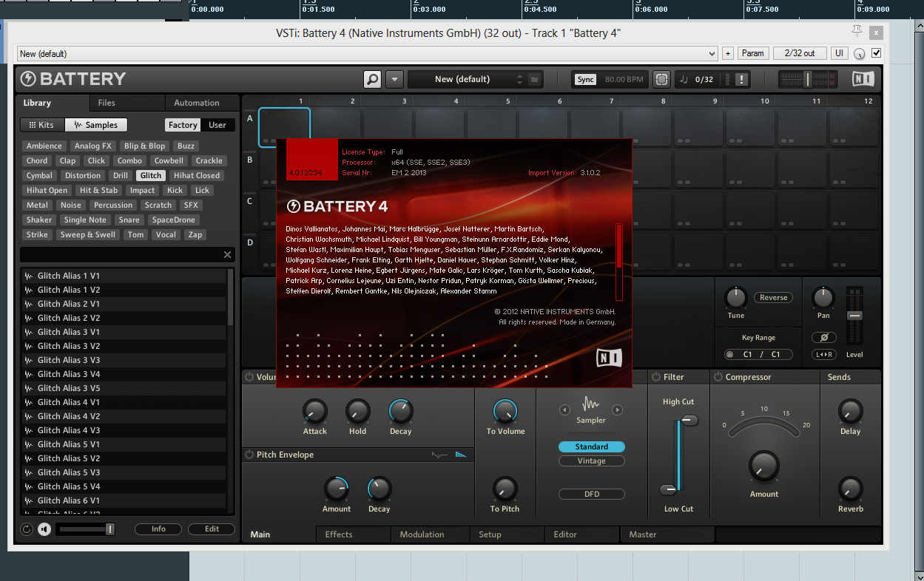Select the User content toggle

pyautogui.click(x=217, y=125)
